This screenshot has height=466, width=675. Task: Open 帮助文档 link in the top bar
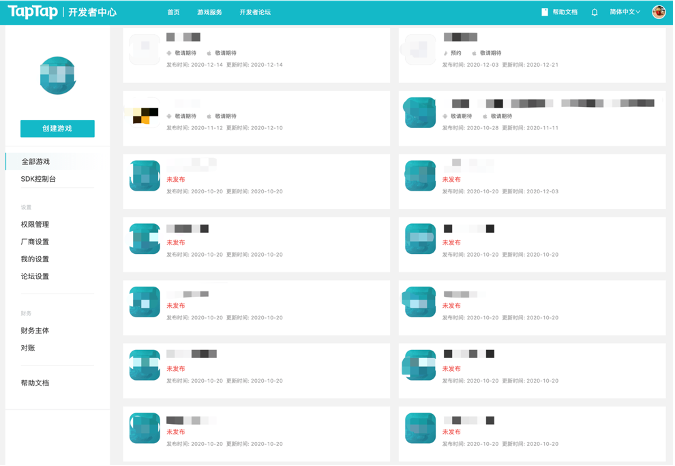pyautogui.click(x=565, y=12)
